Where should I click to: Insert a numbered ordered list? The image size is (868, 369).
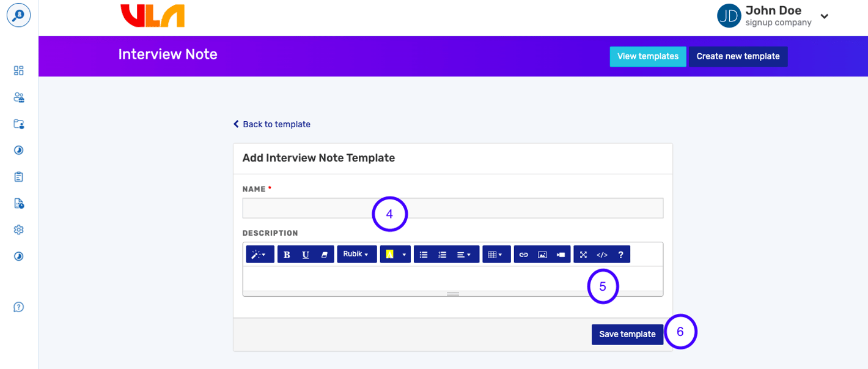tap(443, 255)
